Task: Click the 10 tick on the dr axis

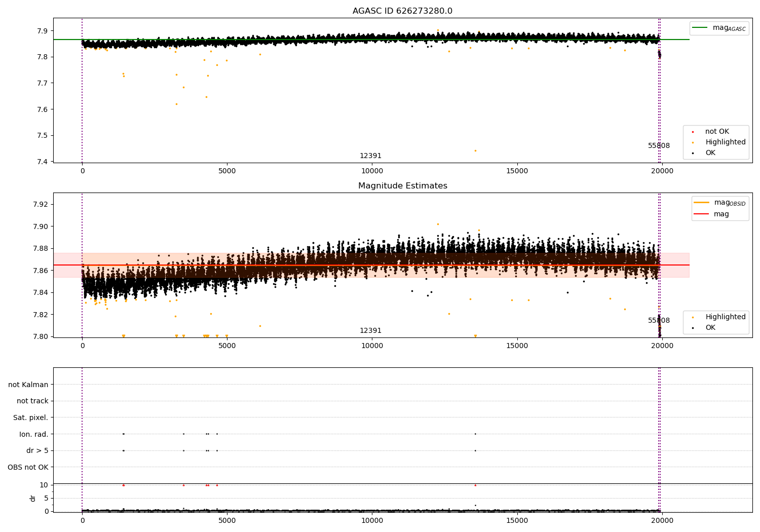Action: point(44,485)
